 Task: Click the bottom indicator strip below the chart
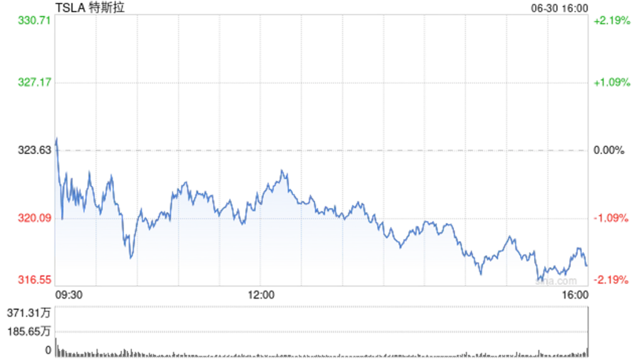[x=321, y=346]
